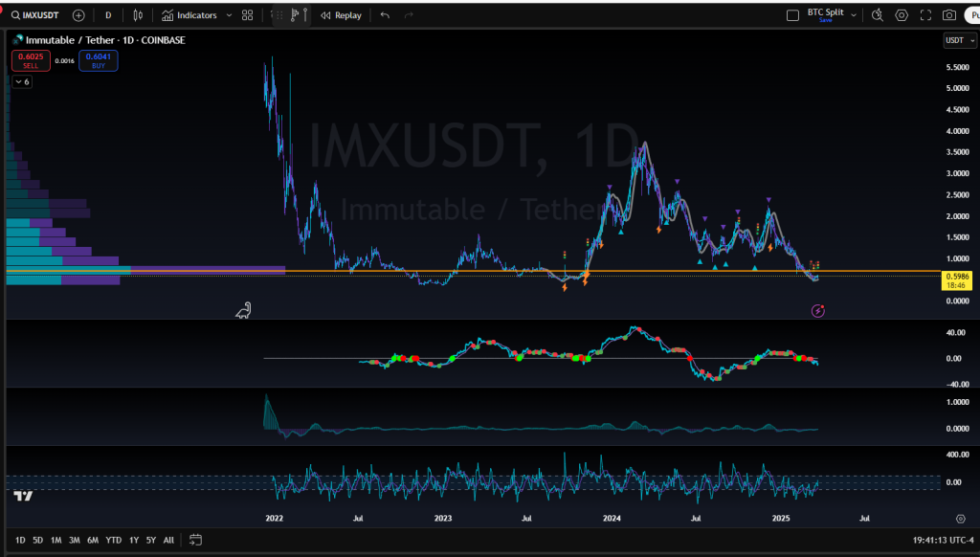Open the Indicators dialog
This screenshot has width=980, height=557.
tap(189, 15)
